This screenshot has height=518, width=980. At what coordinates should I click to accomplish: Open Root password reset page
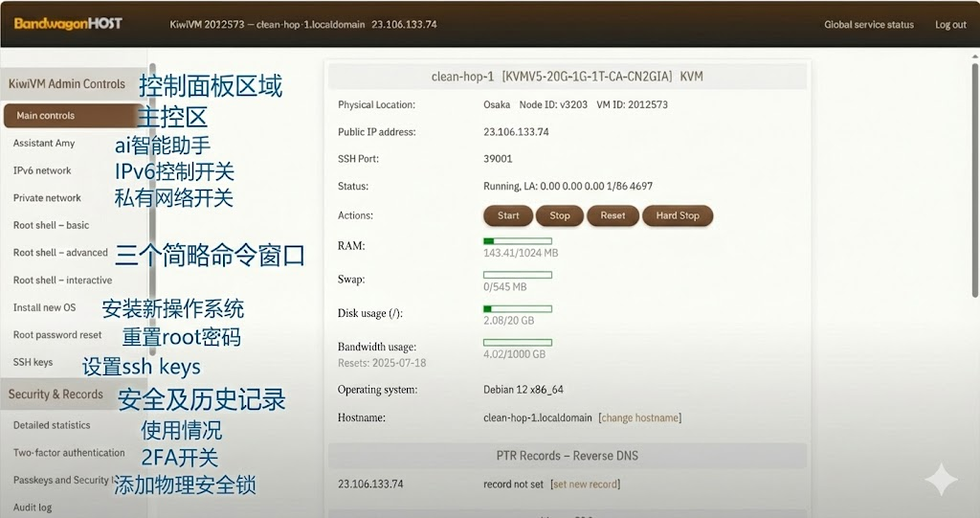(x=57, y=335)
